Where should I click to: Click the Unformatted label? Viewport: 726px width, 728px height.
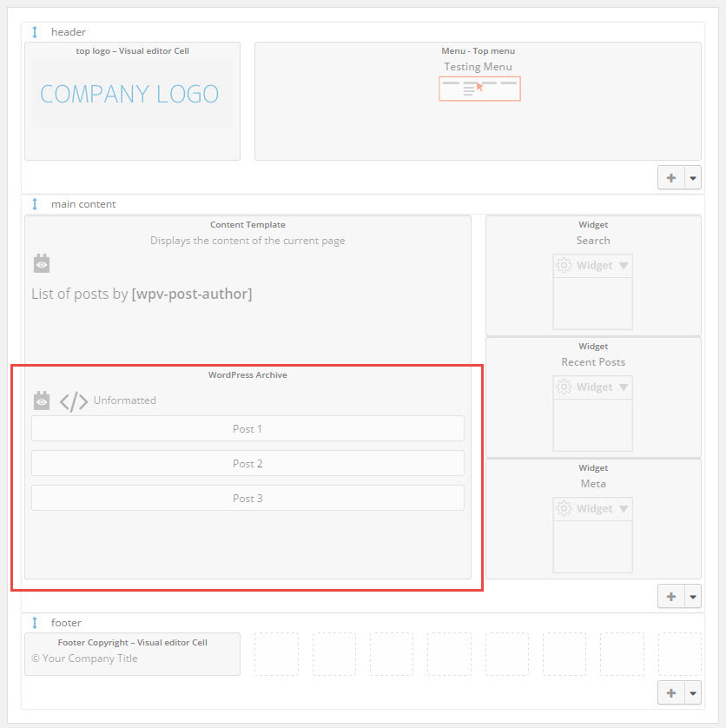tap(125, 400)
